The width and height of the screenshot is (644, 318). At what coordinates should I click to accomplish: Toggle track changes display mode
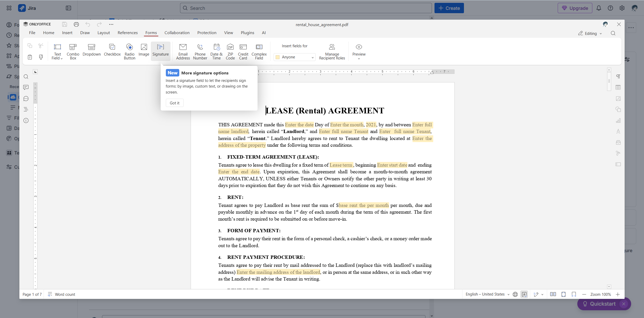pos(536,294)
